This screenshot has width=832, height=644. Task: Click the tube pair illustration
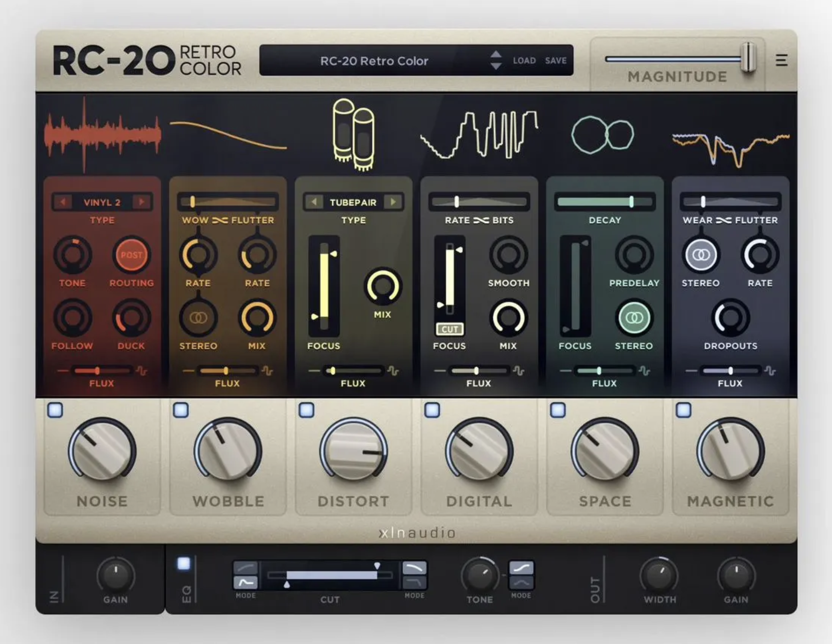pos(353,135)
